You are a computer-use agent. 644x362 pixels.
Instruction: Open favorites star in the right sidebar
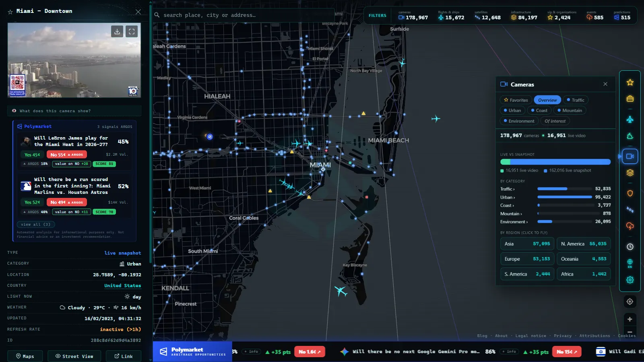[x=630, y=82]
